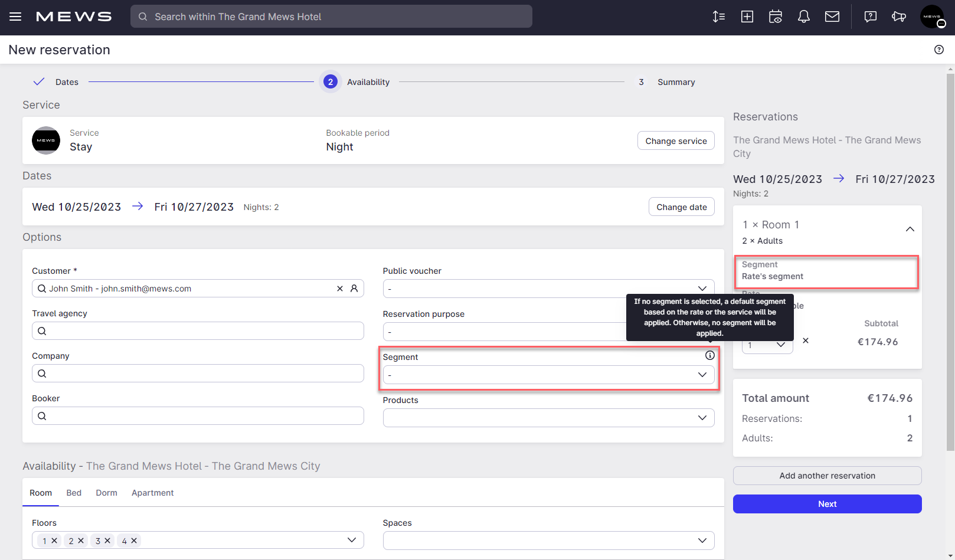Switch to the Apartment tab
Viewport: 955px width, 560px height.
152,493
